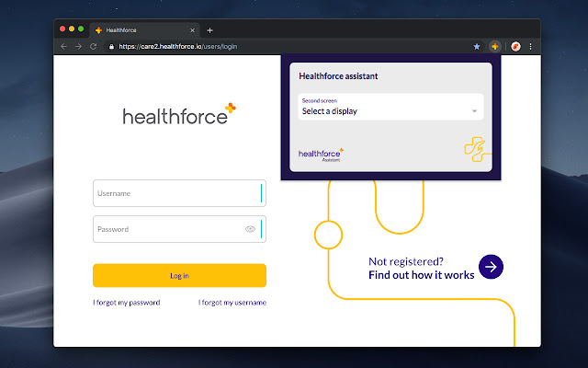Bookmark this page with the star icon

point(477,46)
